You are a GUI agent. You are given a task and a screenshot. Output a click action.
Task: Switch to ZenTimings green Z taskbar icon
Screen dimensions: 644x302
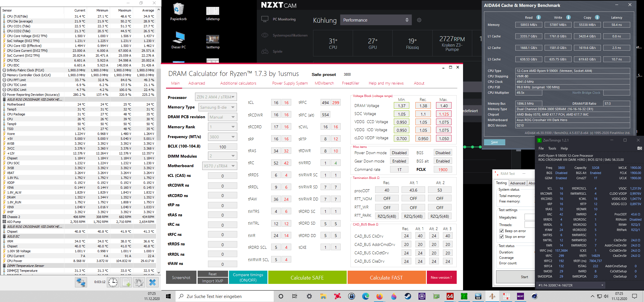point(464,296)
